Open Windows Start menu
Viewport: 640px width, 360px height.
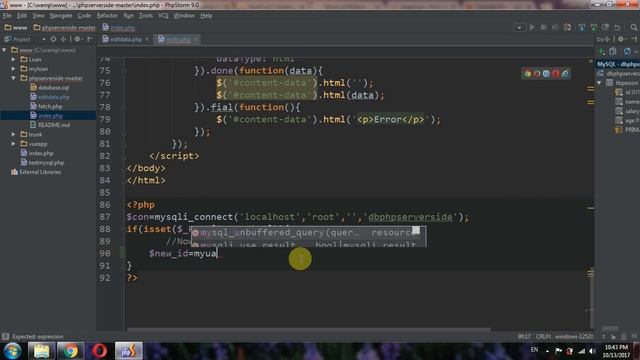[x=13, y=351]
